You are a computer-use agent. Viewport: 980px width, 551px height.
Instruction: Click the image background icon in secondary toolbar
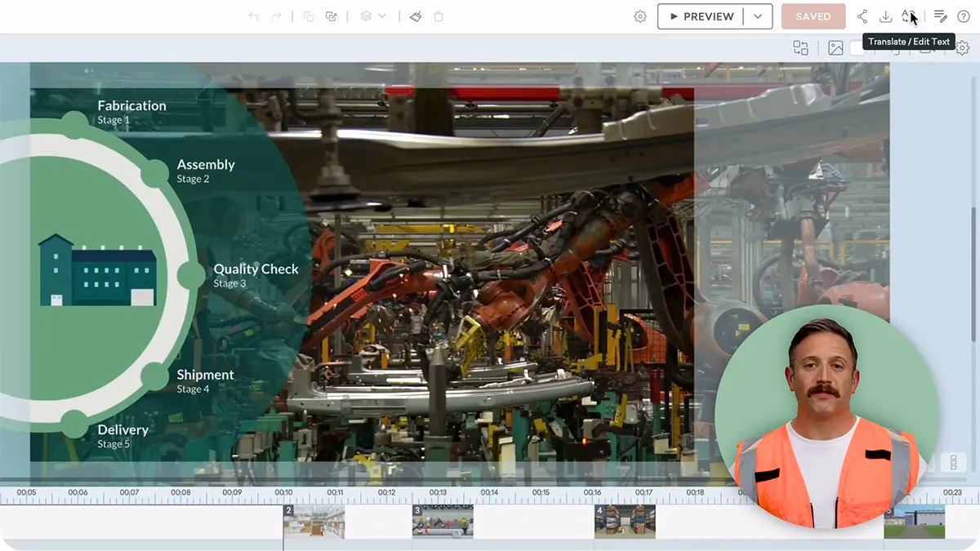pyautogui.click(x=835, y=48)
